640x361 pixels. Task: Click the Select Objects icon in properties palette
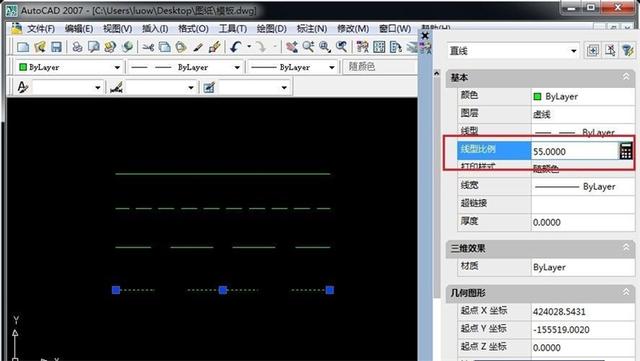click(610, 51)
